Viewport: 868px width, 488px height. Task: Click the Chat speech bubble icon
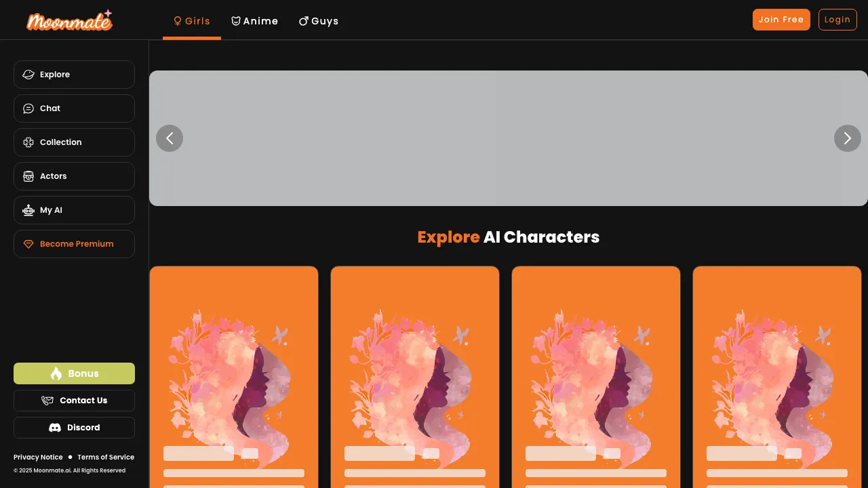[x=28, y=108]
